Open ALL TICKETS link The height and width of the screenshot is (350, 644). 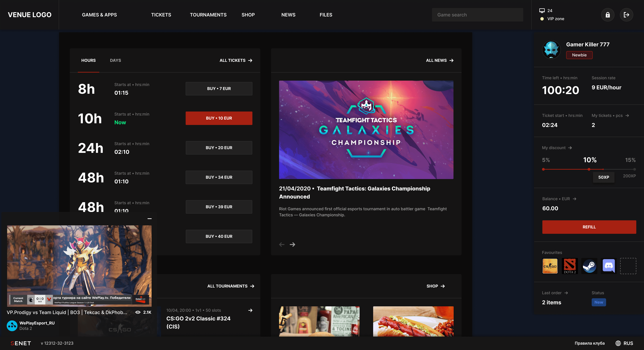[x=236, y=60]
